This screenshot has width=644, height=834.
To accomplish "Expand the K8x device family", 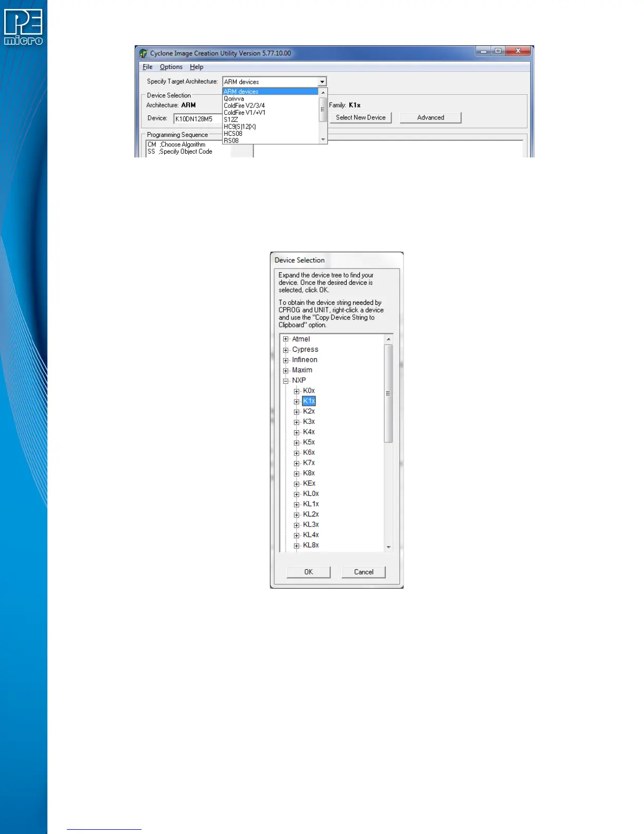I will (x=297, y=473).
